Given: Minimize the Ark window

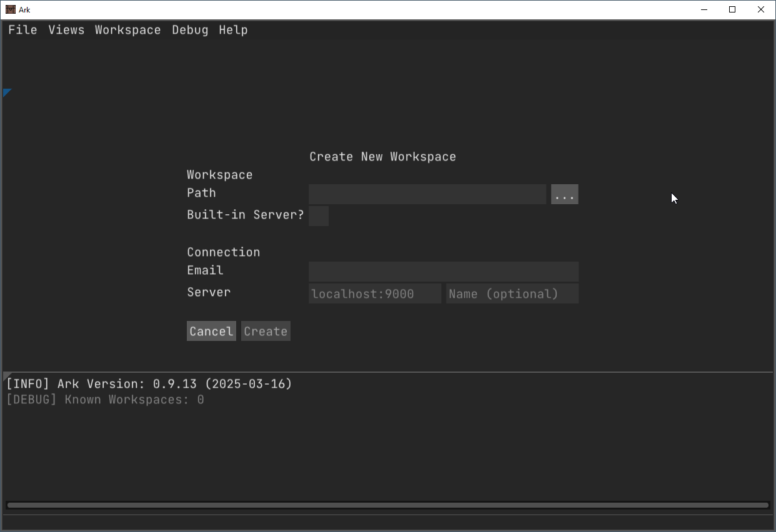Looking at the screenshot, I should pos(704,9).
